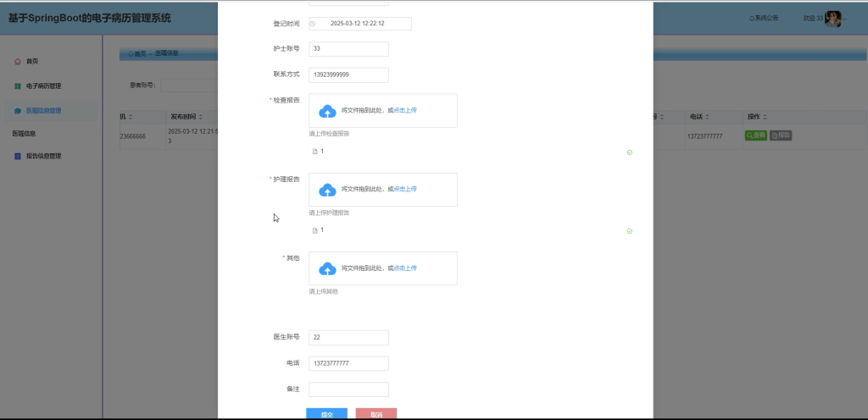Click the empty 备注 input field
Viewport: 868px width, 420px height.
[348, 390]
